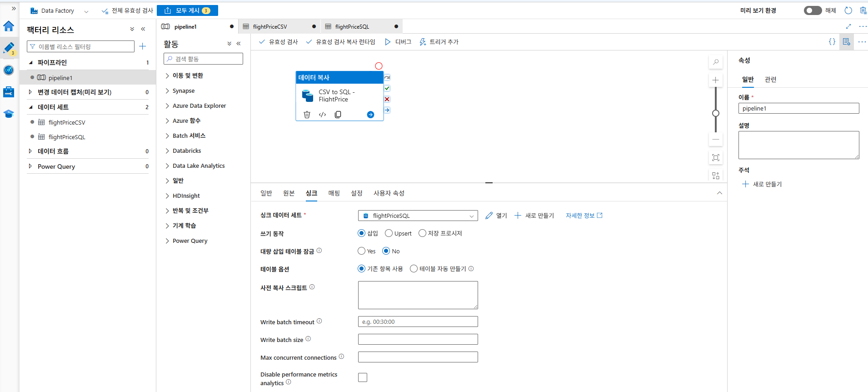Switch to the Source tab
The image size is (868, 392).
[289, 193]
